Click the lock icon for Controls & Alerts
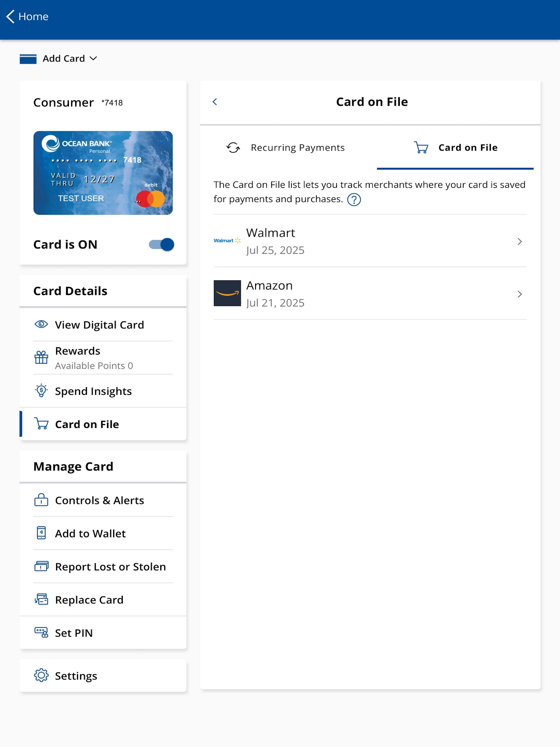 tap(41, 500)
